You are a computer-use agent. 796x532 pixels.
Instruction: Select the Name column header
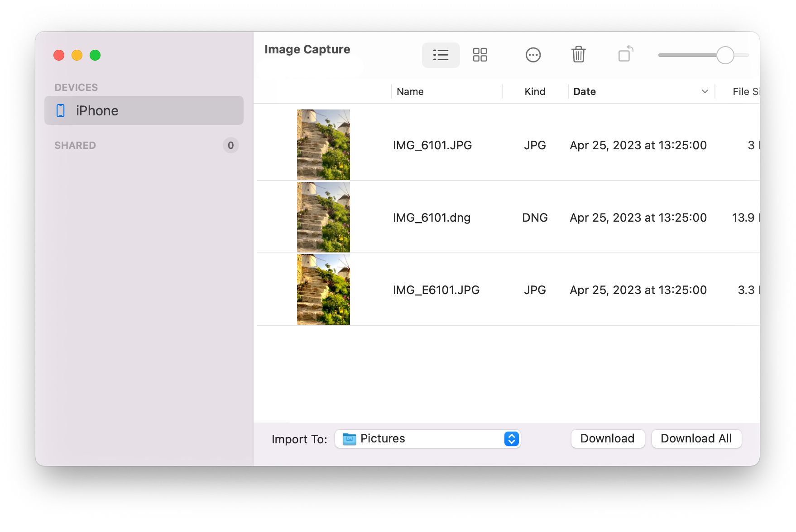click(410, 91)
